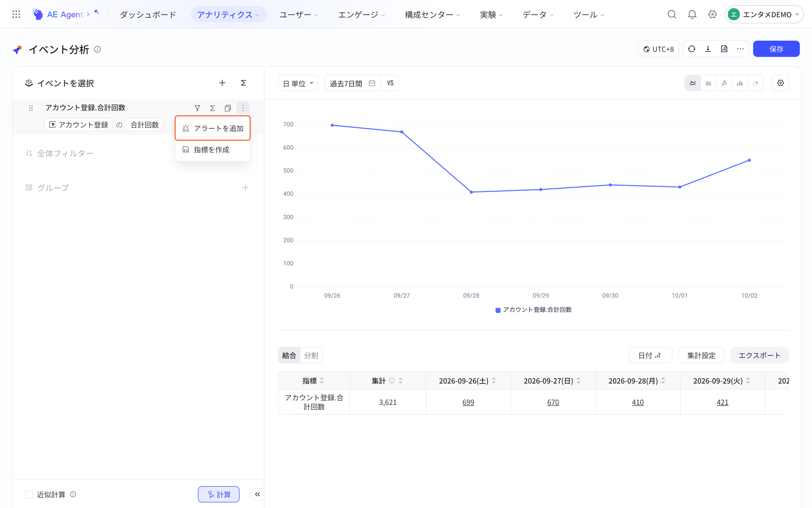Click the copy icon on アカウント登録 row
Image resolution: width=812 pixels, height=508 pixels.
[x=228, y=108]
